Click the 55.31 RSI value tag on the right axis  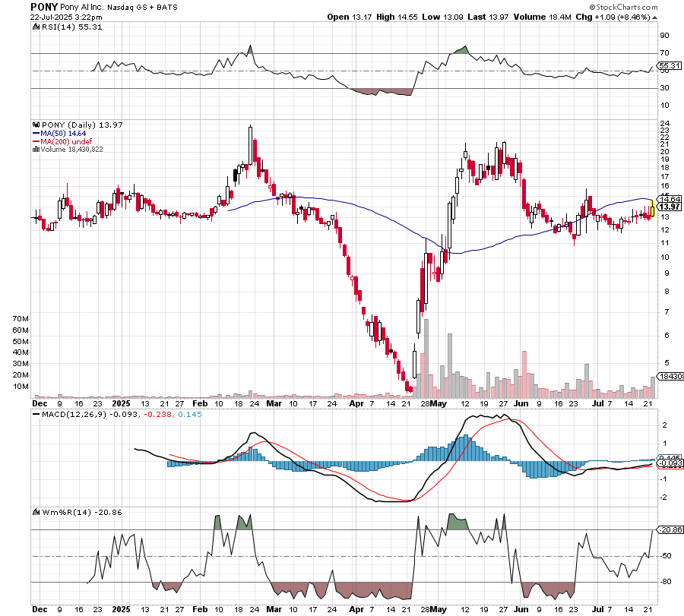(x=669, y=66)
